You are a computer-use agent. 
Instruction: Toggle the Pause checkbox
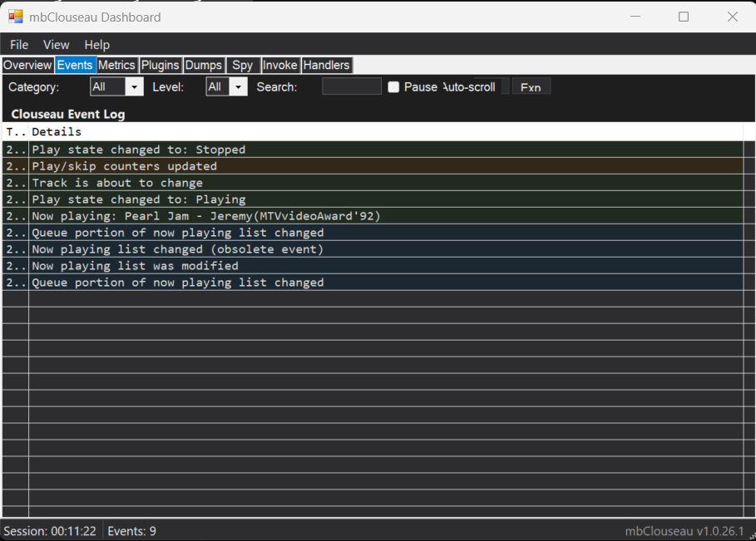(x=394, y=87)
